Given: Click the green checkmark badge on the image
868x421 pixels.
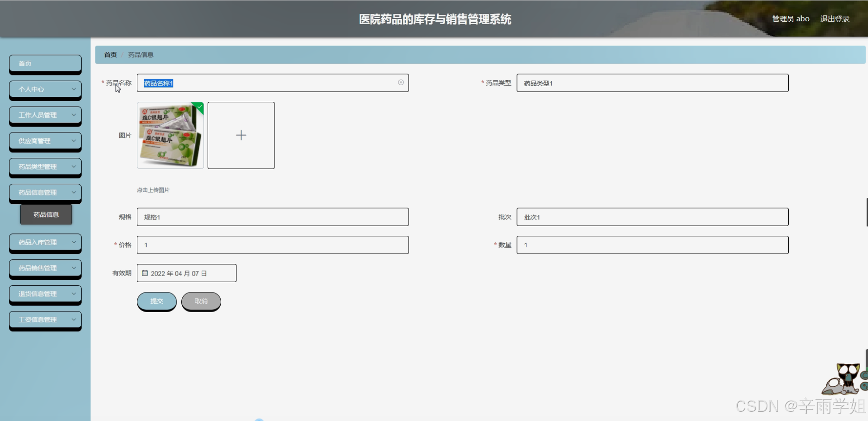Looking at the screenshot, I should point(199,107).
